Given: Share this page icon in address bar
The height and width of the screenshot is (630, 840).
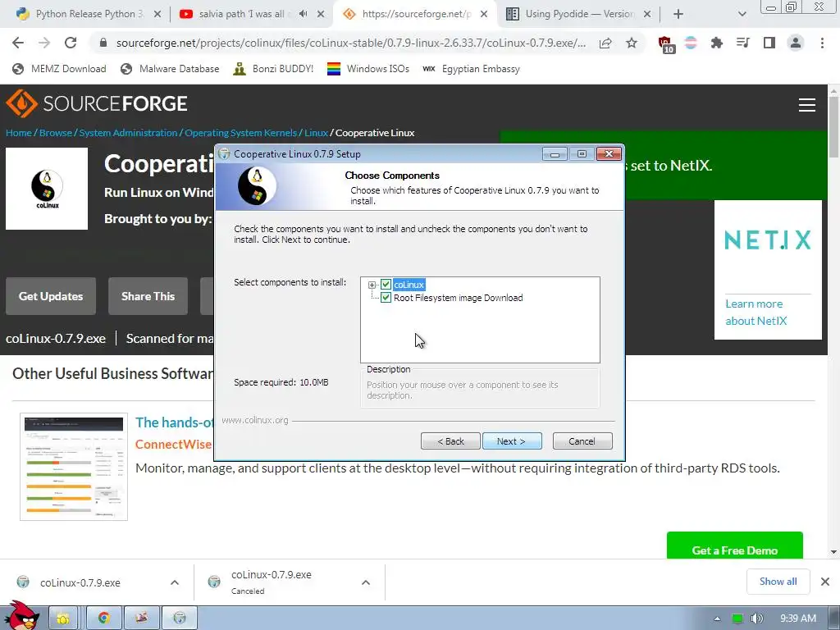Looking at the screenshot, I should pyautogui.click(x=605, y=43).
